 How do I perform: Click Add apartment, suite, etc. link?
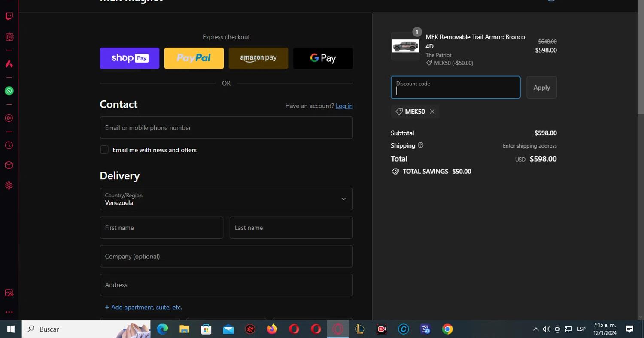coord(143,308)
